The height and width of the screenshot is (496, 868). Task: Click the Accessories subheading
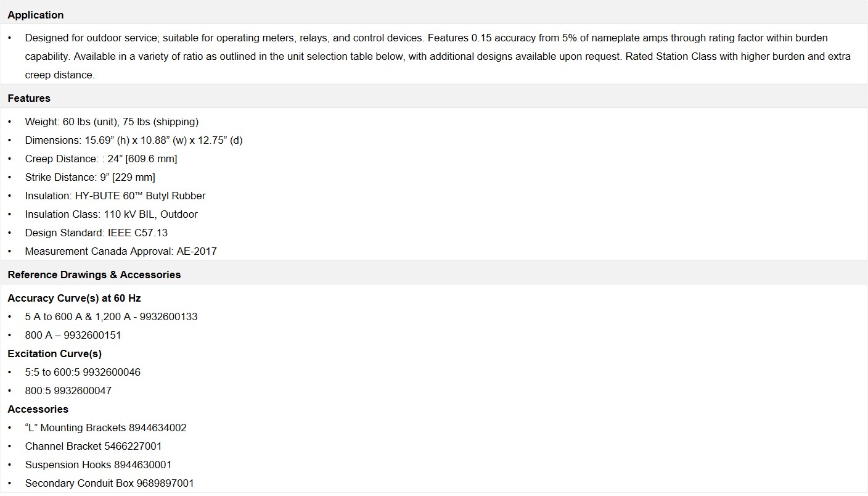click(38, 409)
